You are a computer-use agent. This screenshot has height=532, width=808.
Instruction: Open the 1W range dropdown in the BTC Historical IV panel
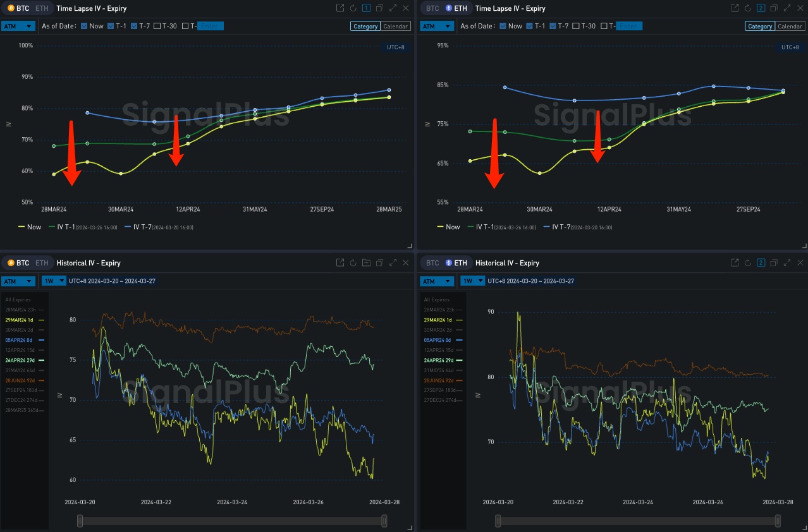(x=54, y=281)
